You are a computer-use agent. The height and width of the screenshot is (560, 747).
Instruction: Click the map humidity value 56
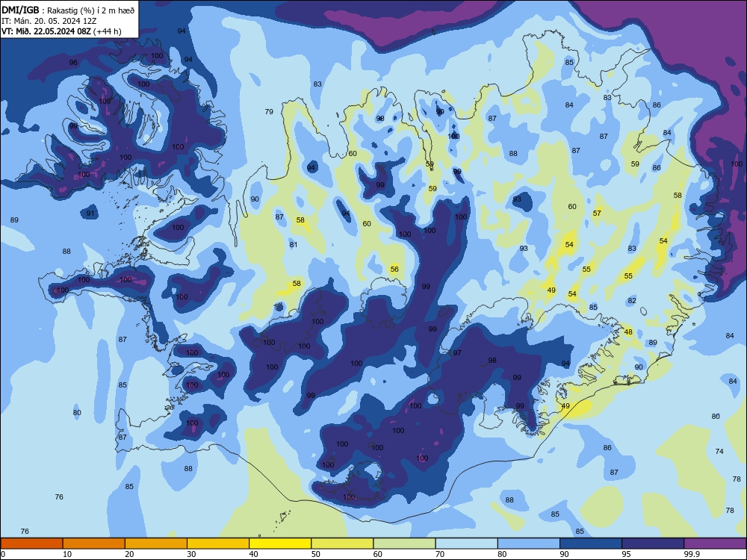click(x=394, y=269)
